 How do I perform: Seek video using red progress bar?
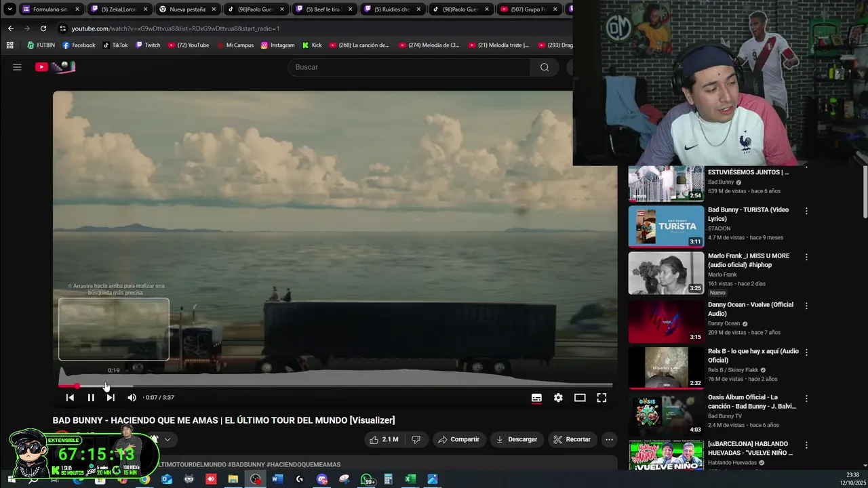tap(336, 386)
